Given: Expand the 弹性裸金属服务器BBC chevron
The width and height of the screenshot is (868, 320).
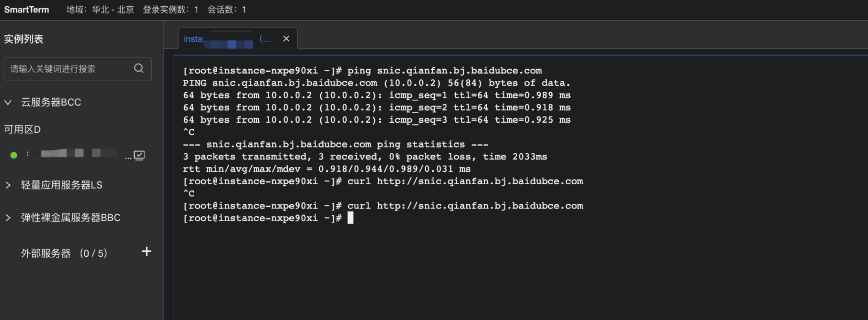Looking at the screenshot, I should click(x=8, y=218).
